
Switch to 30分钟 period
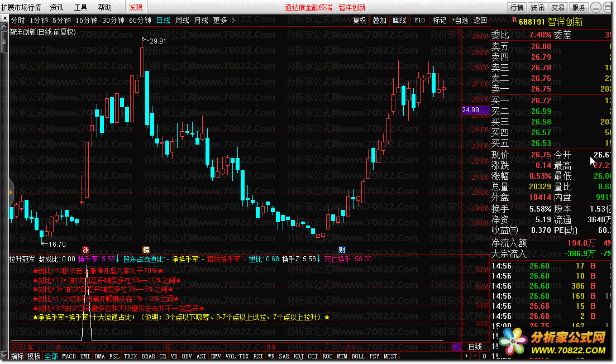coord(113,21)
